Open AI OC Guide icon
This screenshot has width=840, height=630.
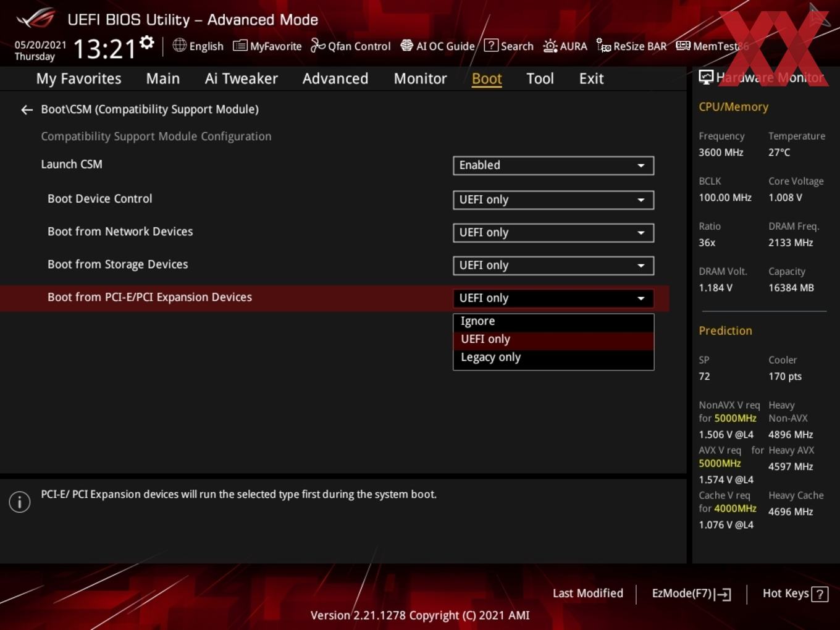pos(406,45)
